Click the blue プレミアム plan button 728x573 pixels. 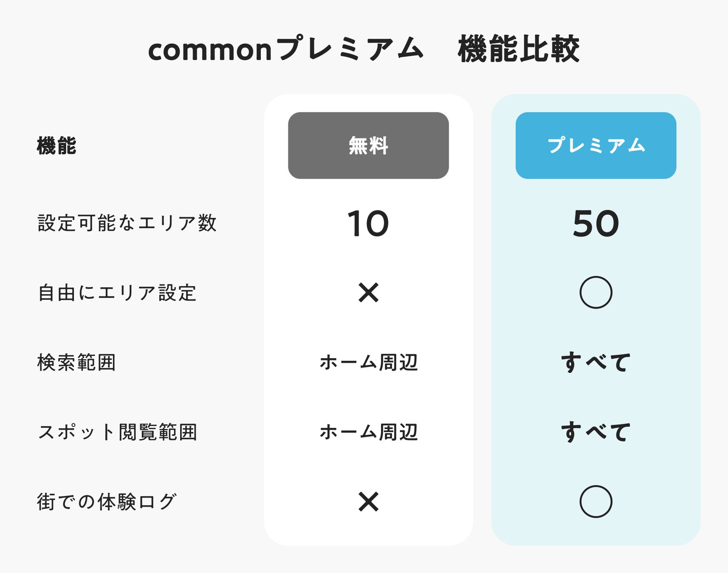(x=595, y=146)
